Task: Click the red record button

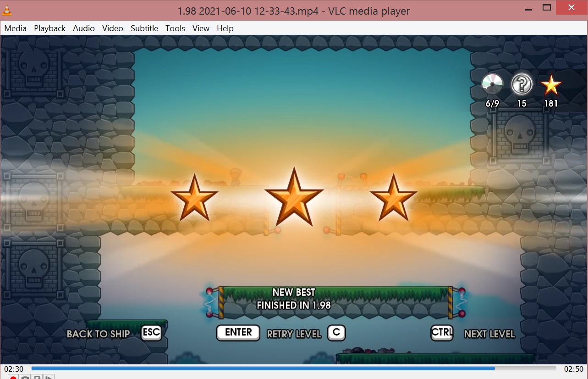Action: click(13, 377)
